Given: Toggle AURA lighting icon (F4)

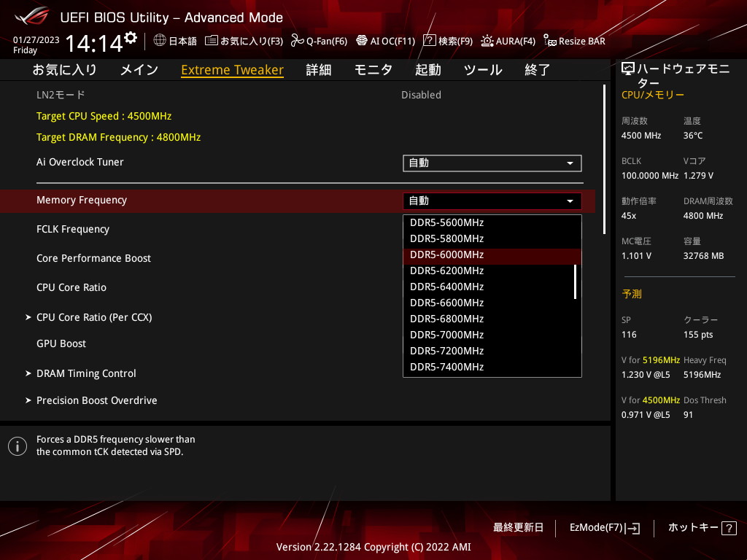Looking at the screenshot, I should [x=487, y=41].
